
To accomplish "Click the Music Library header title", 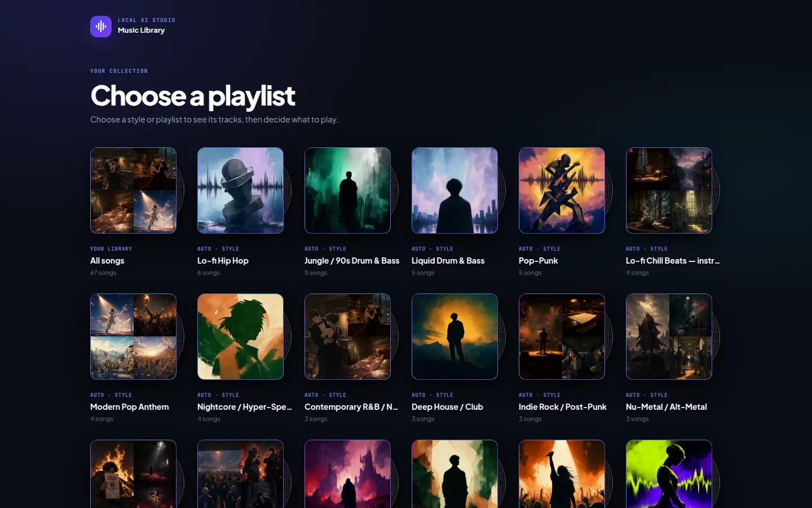I will coord(141,30).
